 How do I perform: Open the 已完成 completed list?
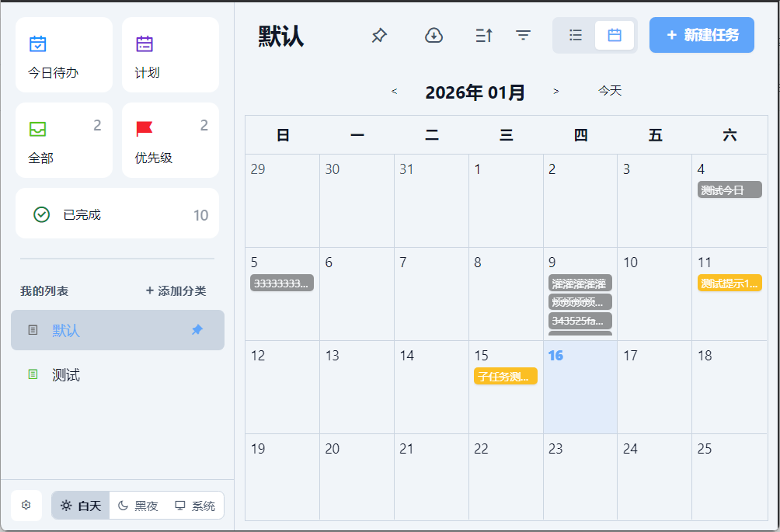(x=117, y=214)
